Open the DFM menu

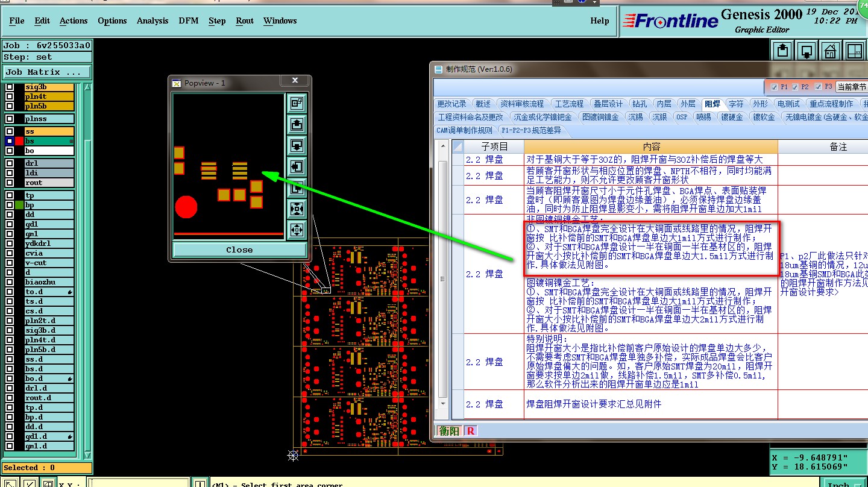coord(189,20)
